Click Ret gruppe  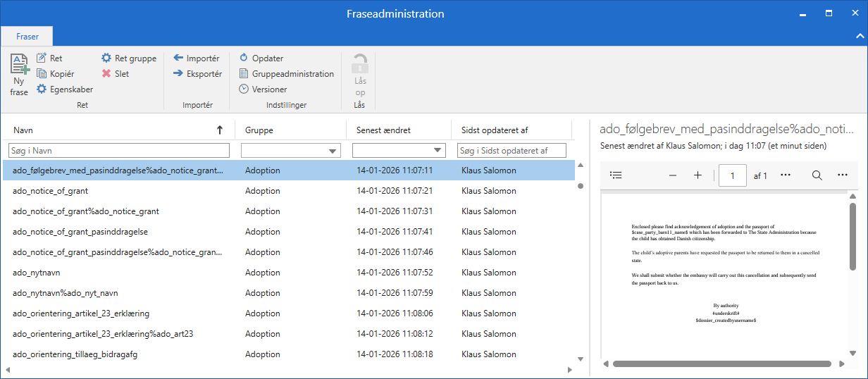[129, 58]
